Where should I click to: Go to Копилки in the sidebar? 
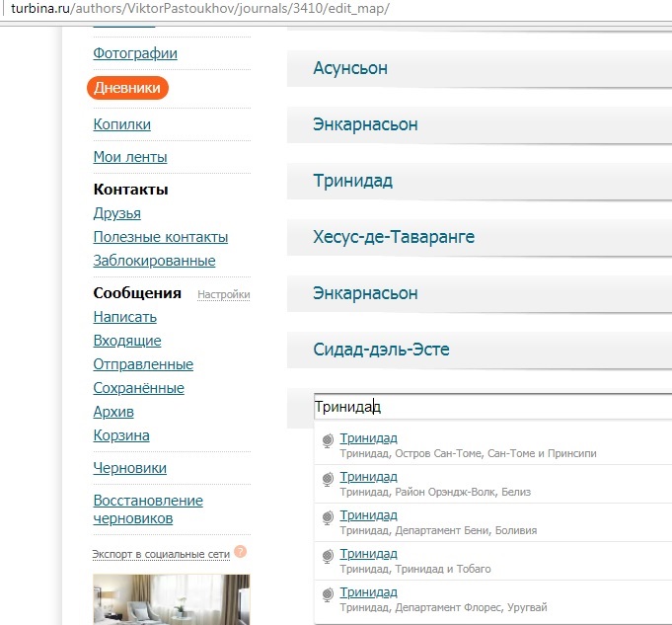point(121,124)
